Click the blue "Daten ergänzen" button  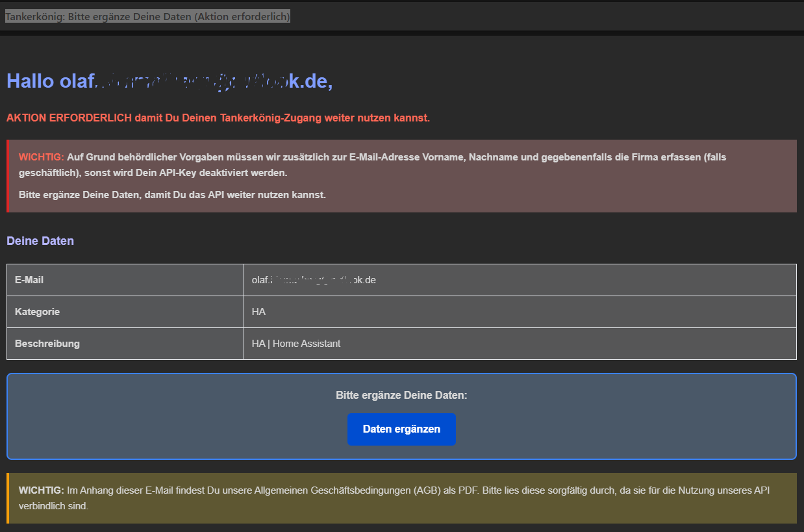(401, 429)
